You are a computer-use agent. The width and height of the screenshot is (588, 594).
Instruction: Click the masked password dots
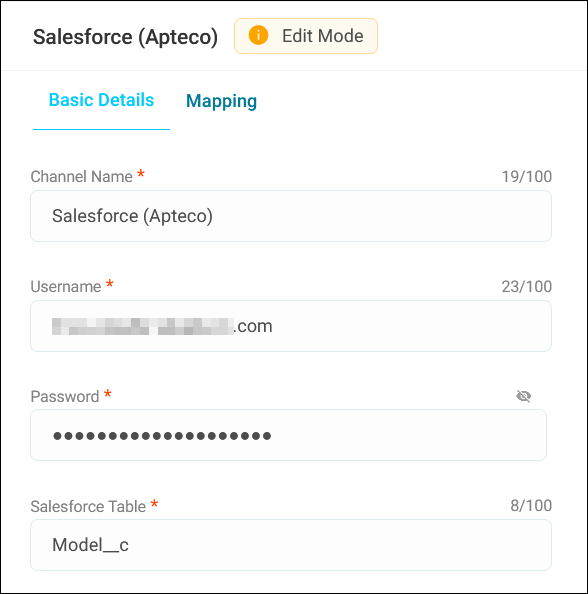[x=162, y=436]
